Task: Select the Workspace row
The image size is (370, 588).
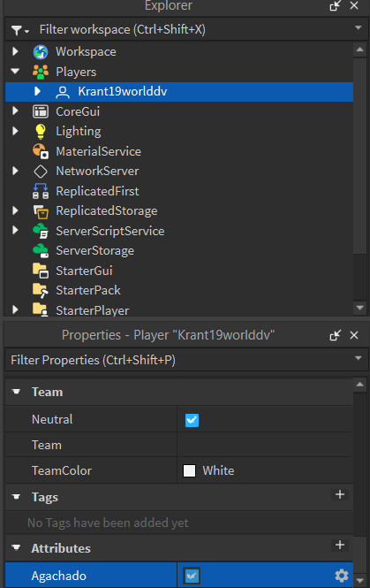Action: click(x=179, y=52)
